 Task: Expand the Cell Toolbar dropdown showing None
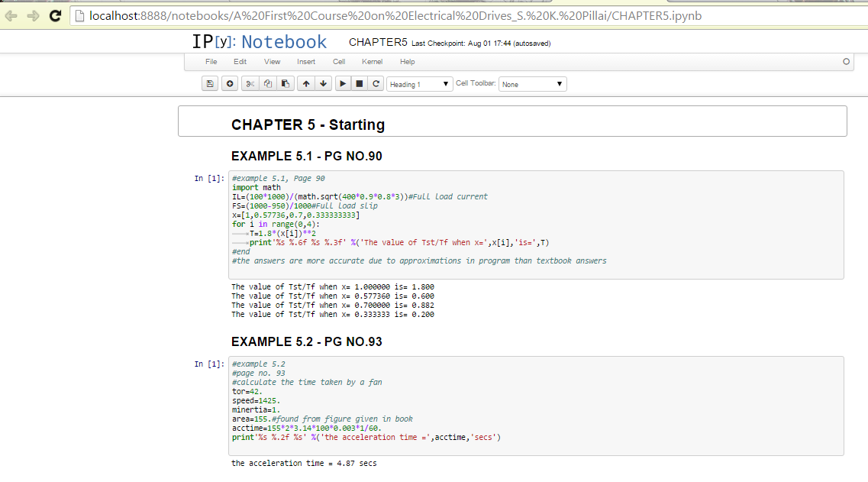(532, 84)
